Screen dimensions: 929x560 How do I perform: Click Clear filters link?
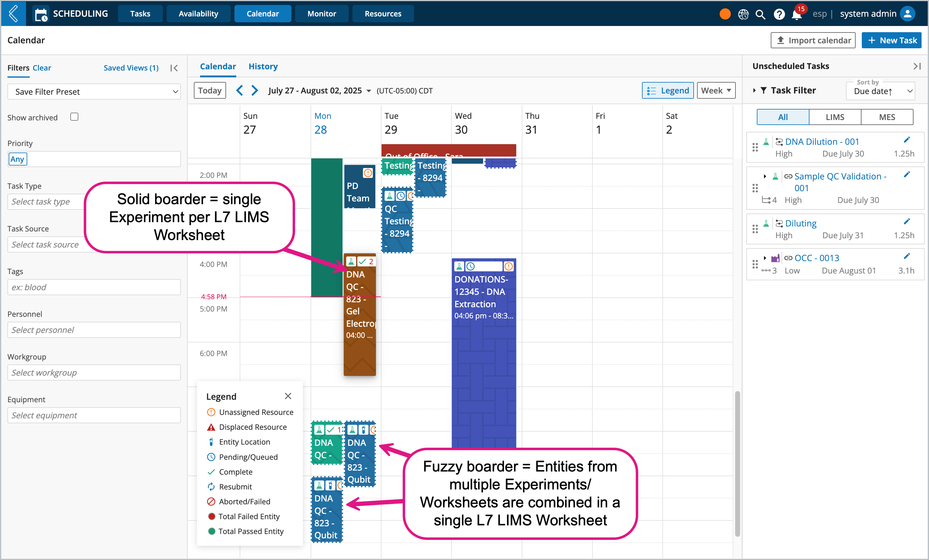[x=42, y=68]
